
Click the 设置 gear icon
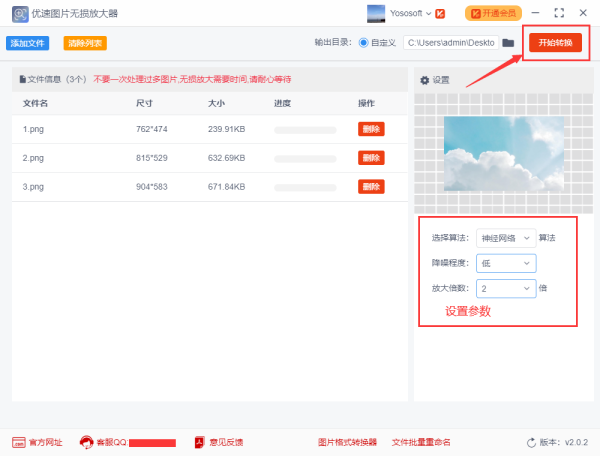click(424, 80)
